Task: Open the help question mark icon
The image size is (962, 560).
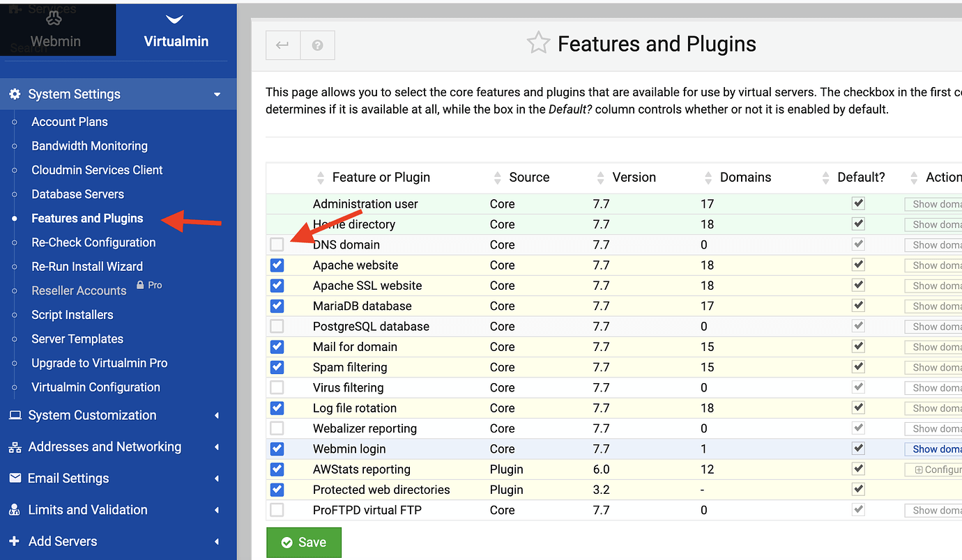Action: [317, 45]
